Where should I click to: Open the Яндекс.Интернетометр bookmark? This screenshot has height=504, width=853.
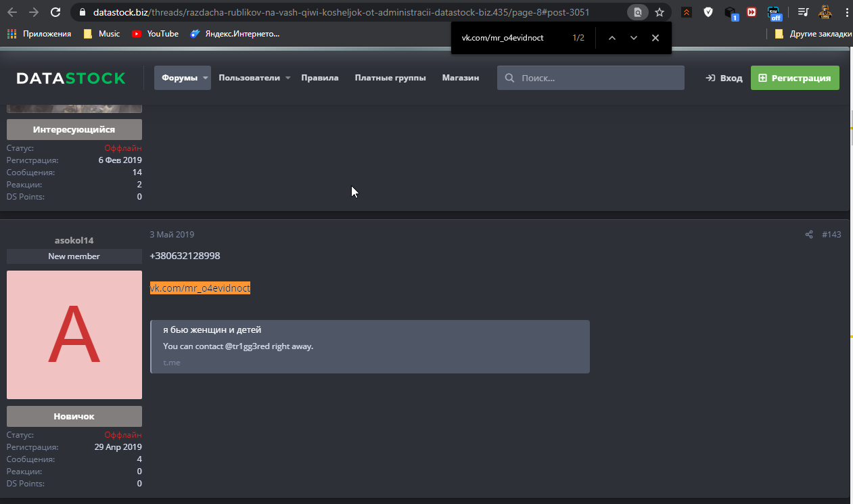[235, 34]
